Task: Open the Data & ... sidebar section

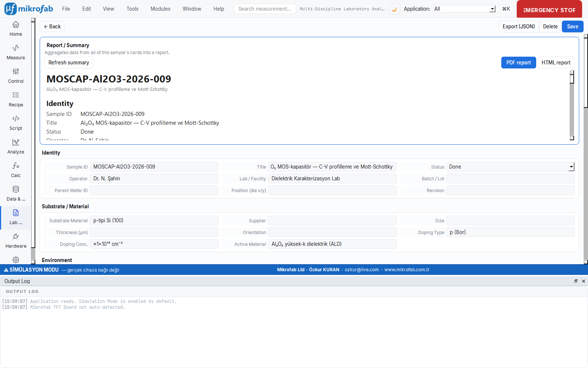Action: [16, 194]
